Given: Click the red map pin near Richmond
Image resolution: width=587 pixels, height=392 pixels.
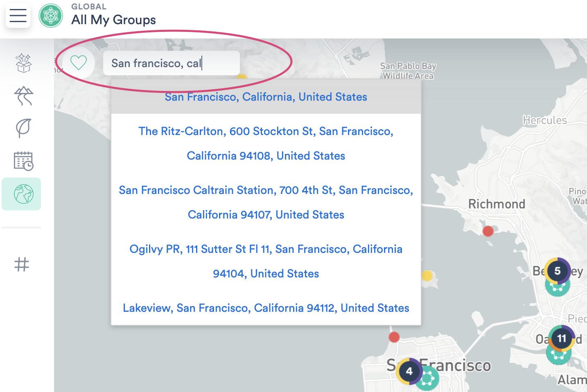Looking at the screenshot, I should click(x=488, y=231).
